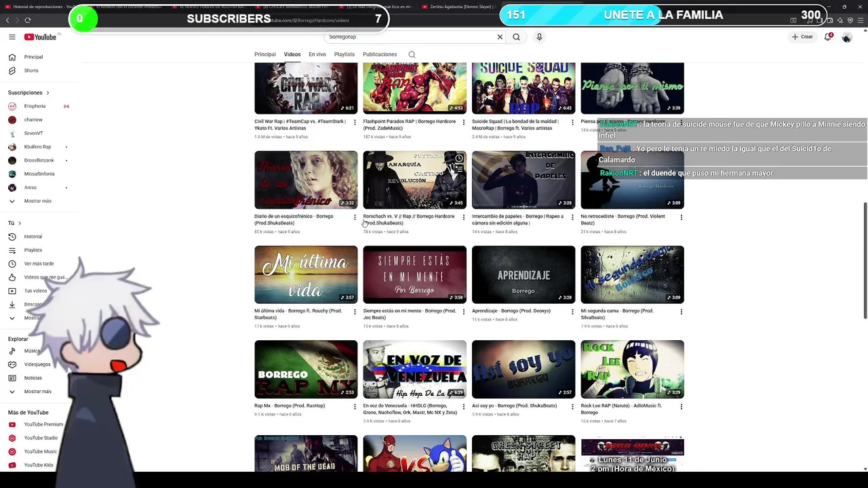
Task: Play Rorschach vs. V video thumbnail
Action: tap(415, 180)
